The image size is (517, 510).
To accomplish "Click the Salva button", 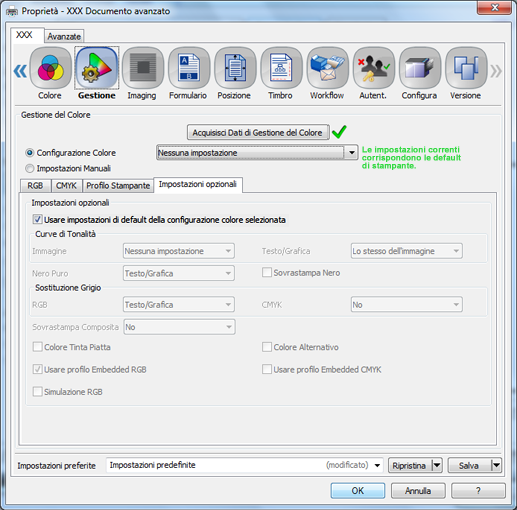I will point(469,465).
